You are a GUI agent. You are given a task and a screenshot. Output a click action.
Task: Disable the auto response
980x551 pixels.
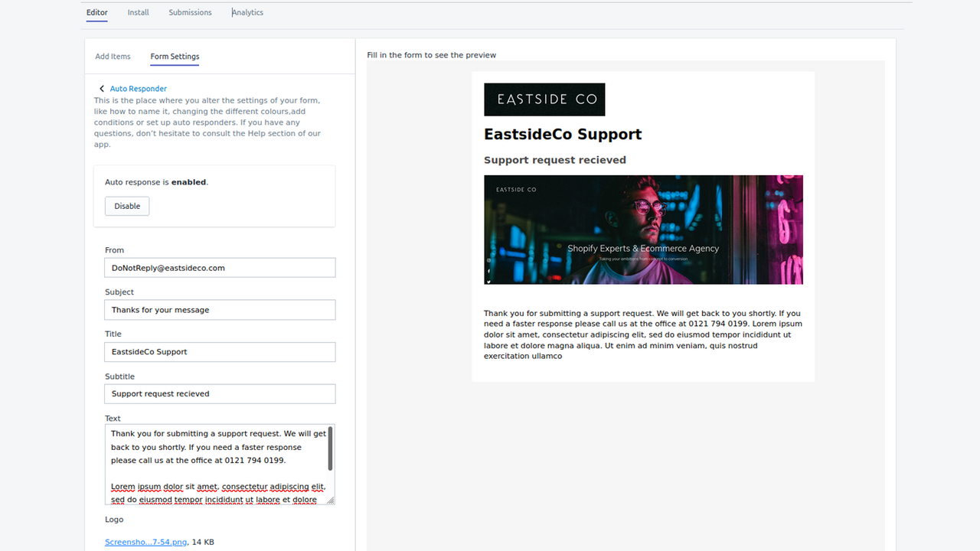pyautogui.click(x=127, y=206)
